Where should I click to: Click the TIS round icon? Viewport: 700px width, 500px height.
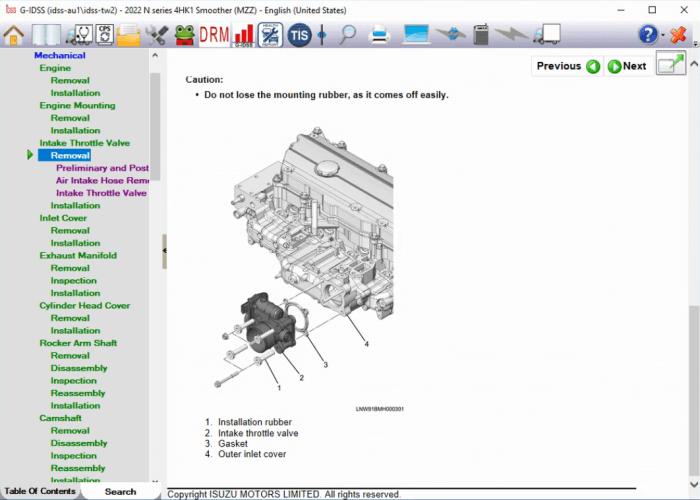pos(299,35)
